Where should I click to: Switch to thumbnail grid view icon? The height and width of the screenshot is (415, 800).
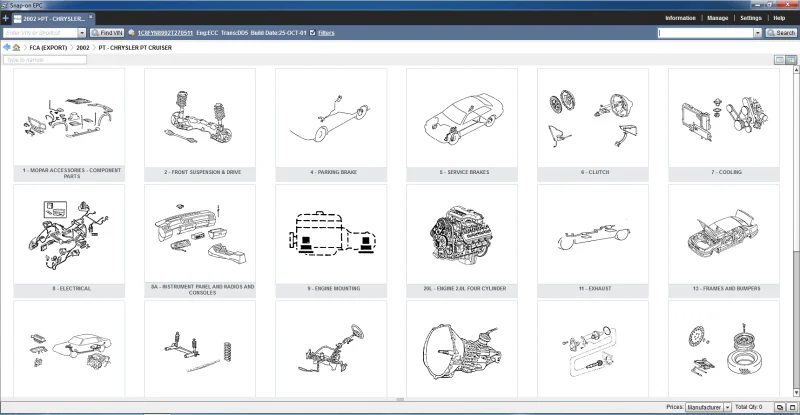tap(790, 60)
